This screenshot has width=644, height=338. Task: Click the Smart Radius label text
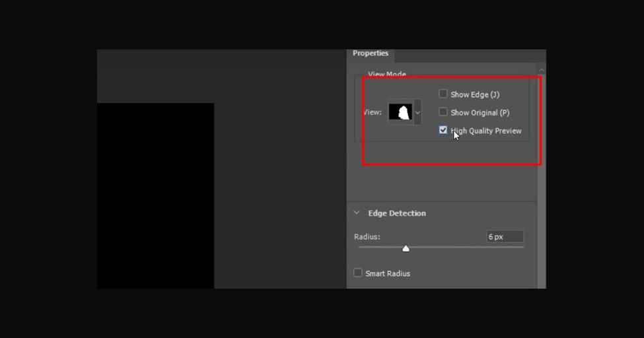(x=388, y=273)
